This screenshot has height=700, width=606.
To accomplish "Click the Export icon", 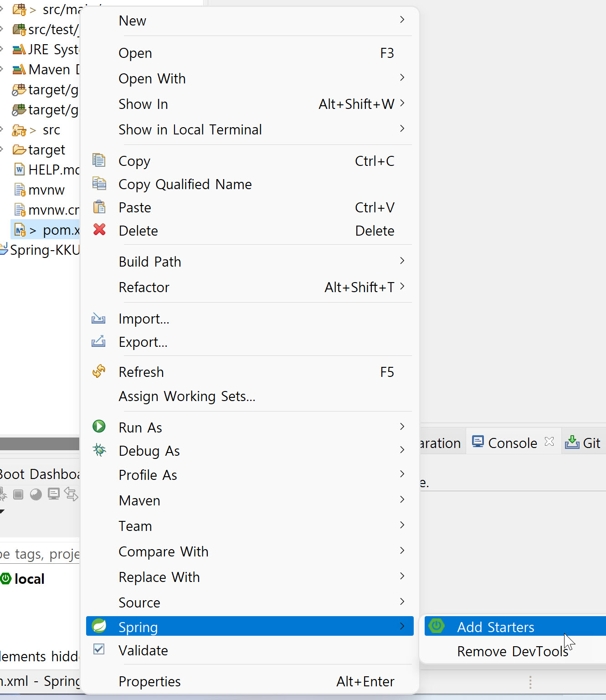I will click(x=98, y=341).
